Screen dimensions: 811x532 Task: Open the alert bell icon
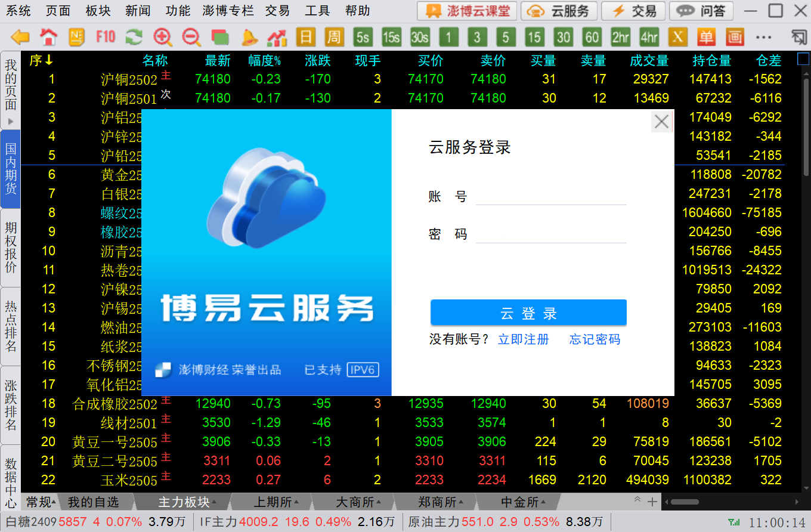249,38
